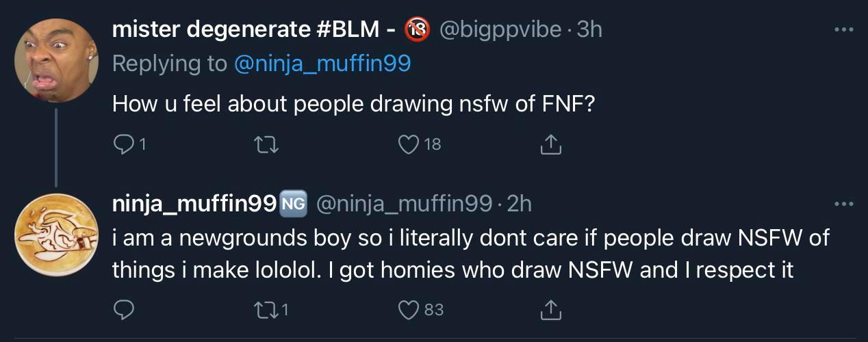Click the NG badge beside ninja_muffin99
The height and width of the screenshot is (342, 868).
(294, 203)
